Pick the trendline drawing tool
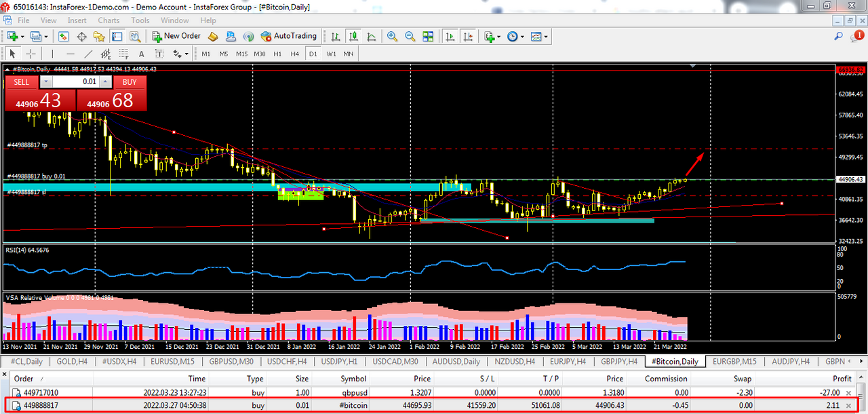Viewport: 868px width, 414px height. coord(88,54)
